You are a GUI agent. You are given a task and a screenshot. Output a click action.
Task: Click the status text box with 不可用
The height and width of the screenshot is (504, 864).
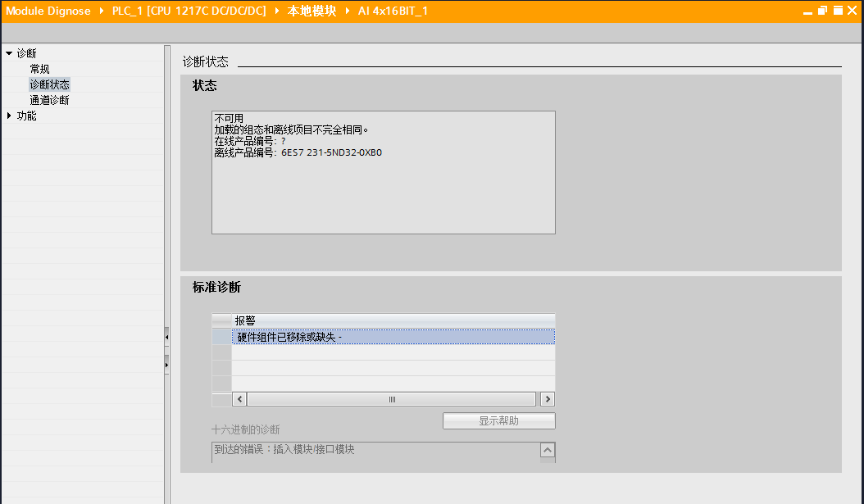coord(384,172)
